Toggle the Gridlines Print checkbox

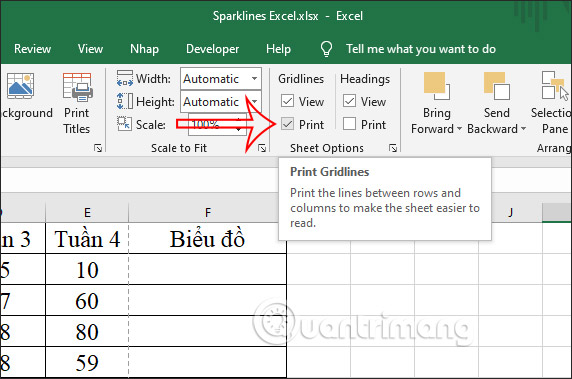(x=287, y=124)
